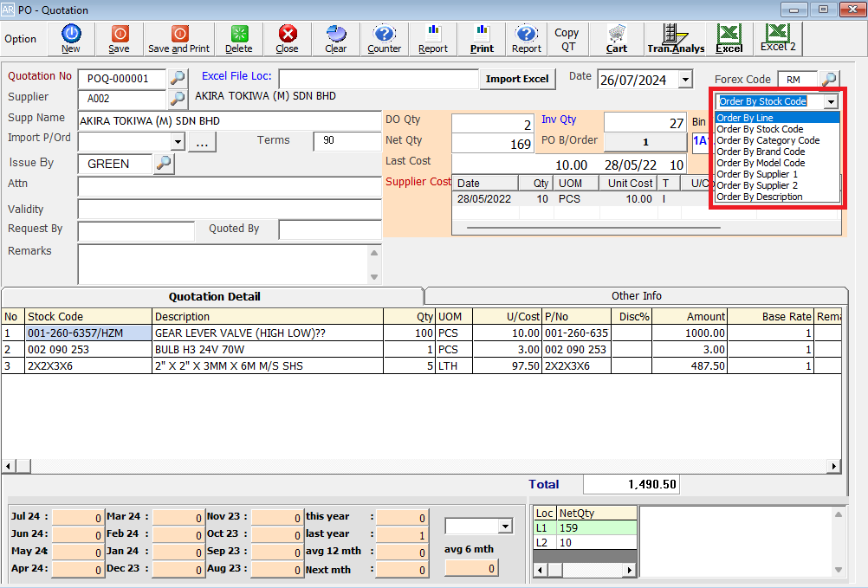Open the Counter toolbar icon

[384, 39]
